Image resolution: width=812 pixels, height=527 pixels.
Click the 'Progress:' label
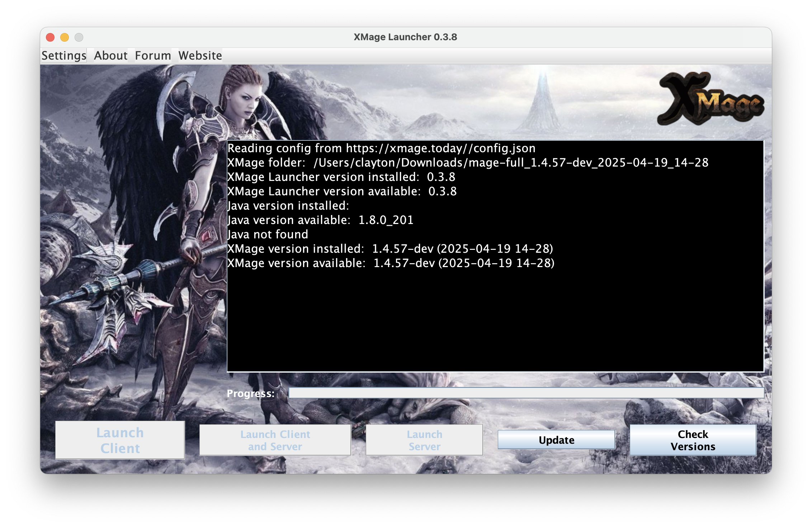tap(251, 394)
